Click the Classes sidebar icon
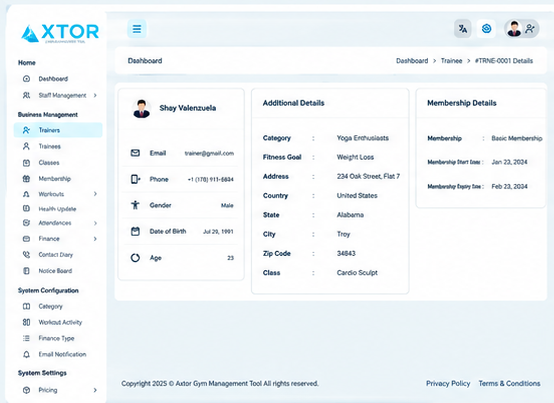The image size is (554, 403). 26,163
